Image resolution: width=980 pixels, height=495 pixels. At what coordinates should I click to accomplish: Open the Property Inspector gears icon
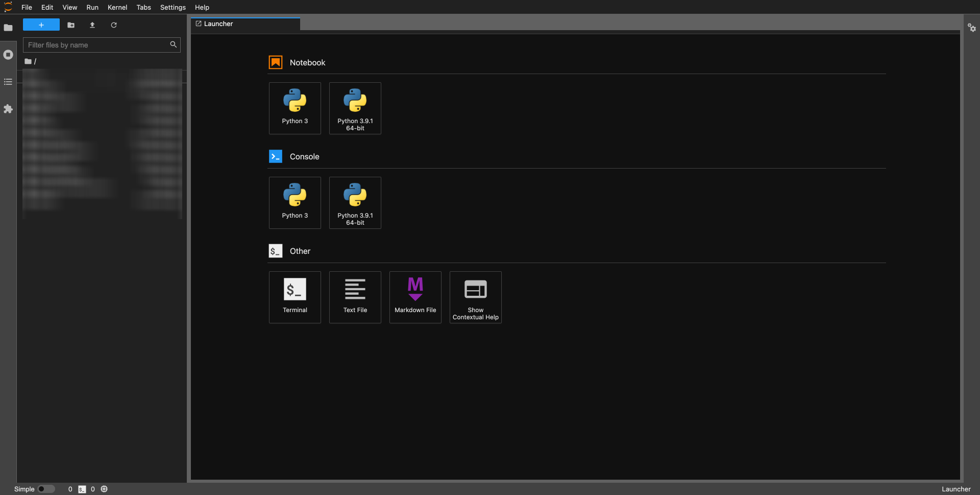coord(972,28)
